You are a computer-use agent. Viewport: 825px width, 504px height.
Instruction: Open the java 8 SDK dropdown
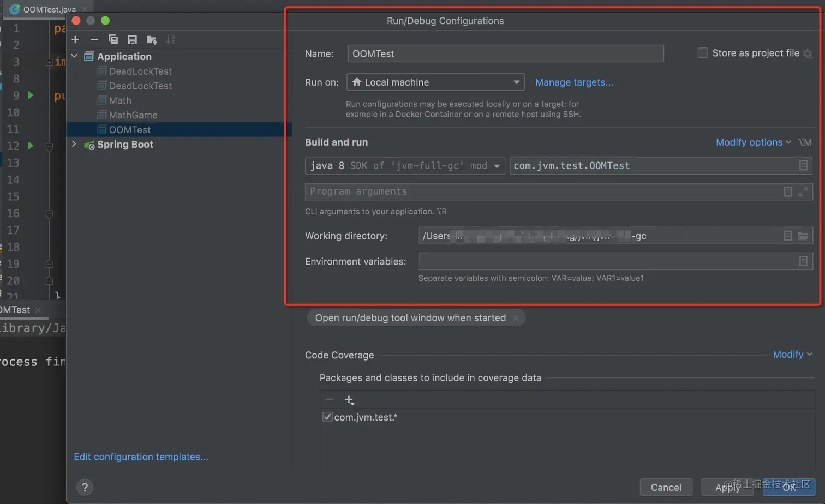pos(404,166)
